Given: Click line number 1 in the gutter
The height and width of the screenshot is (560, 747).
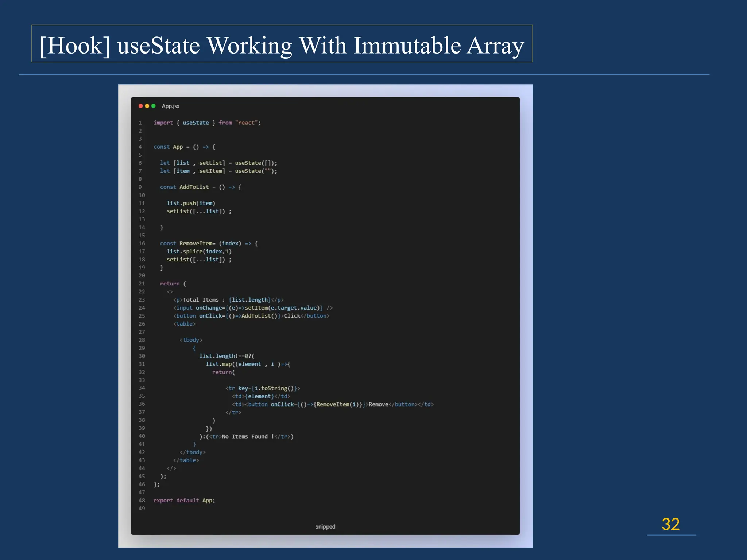Looking at the screenshot, I should [140, 123].
